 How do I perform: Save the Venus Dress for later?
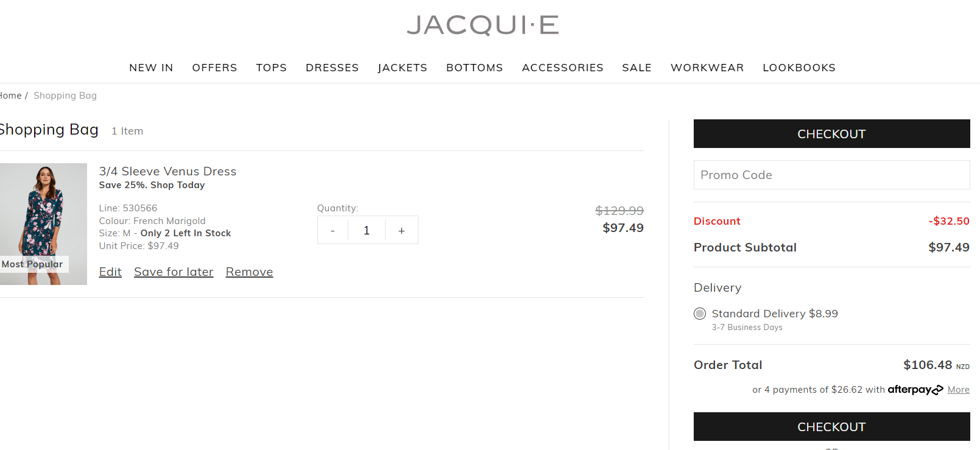(x=174, y=272)
